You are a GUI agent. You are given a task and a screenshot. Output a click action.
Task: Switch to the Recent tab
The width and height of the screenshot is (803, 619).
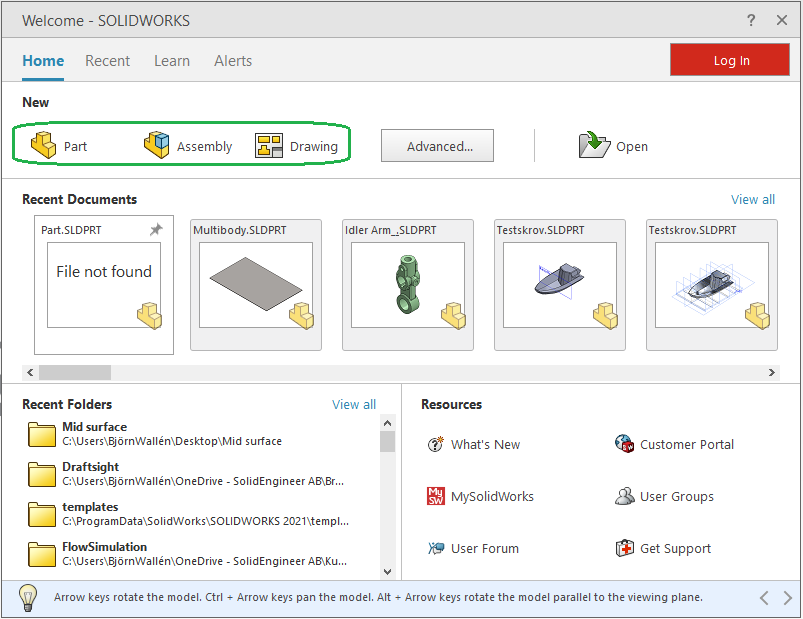107,61
